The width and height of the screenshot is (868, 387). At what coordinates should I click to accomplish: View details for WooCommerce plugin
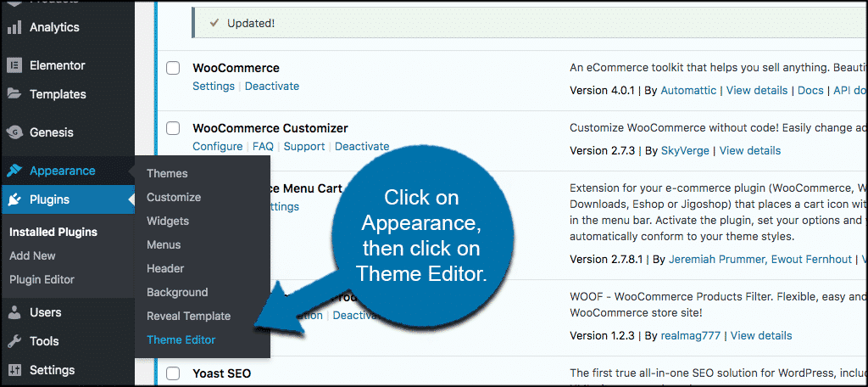(x=757, y=90)
